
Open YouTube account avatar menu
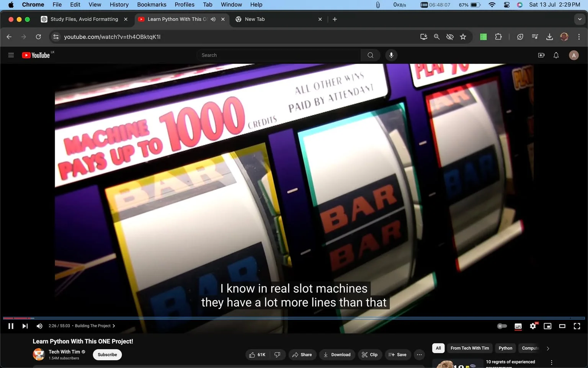pyautogui.click(x=574, y=55)
